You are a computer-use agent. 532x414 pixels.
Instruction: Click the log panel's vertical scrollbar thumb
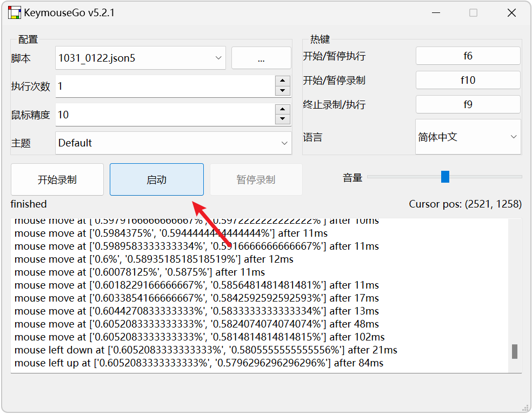pos(514,351)
